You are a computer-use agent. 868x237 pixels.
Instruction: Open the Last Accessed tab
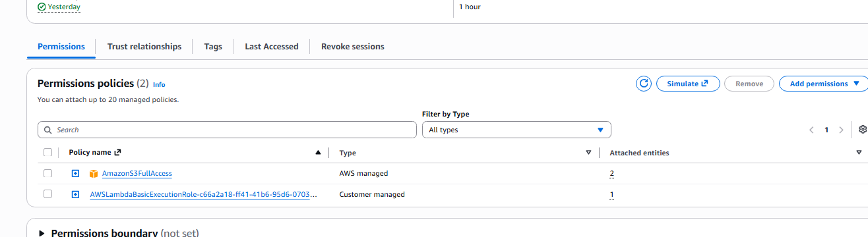point(272,47)
